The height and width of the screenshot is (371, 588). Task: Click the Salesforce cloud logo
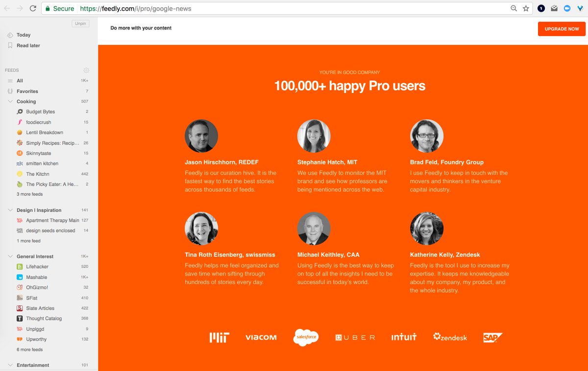coord(306,337)
